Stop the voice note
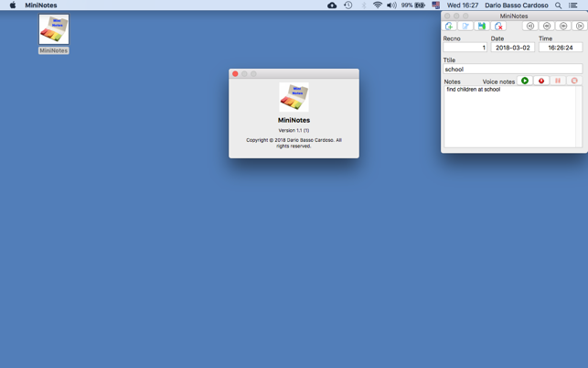Screen dimensions: 588x368 pos(574,81)
